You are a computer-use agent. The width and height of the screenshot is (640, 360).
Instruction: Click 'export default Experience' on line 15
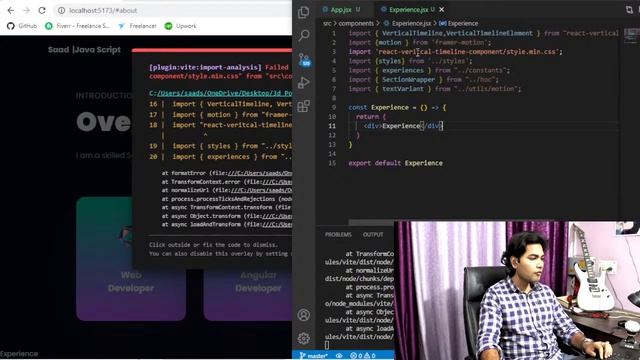(x=395, y=163)
